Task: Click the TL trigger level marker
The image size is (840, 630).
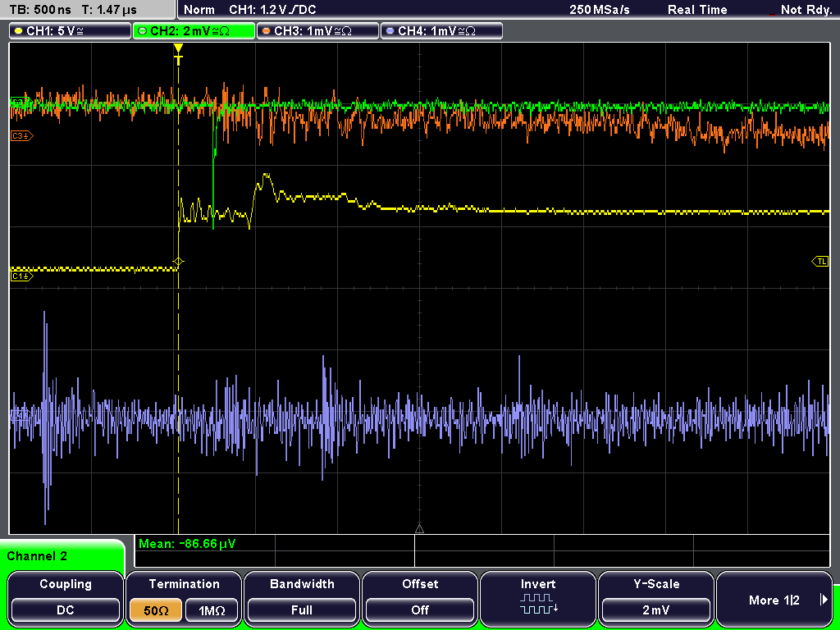Action: pyautogui.click(x=820, y=262)
